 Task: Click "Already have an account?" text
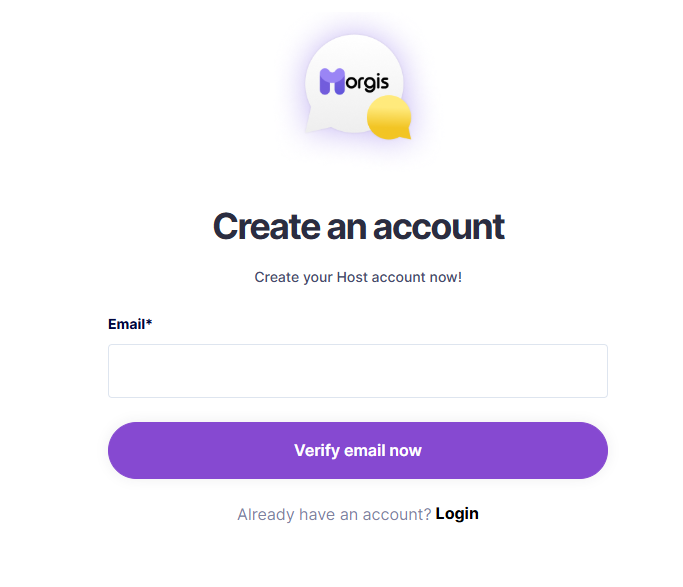tap(334, 514)
